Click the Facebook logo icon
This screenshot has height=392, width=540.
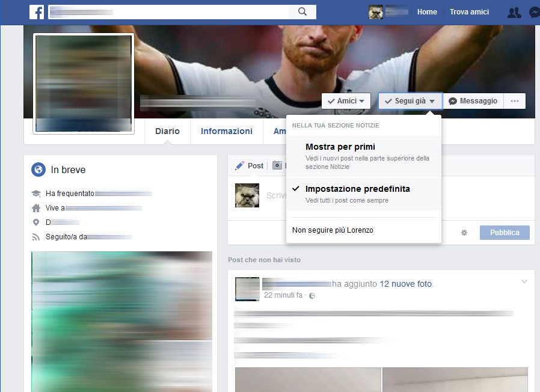click(x=37, y=12)
